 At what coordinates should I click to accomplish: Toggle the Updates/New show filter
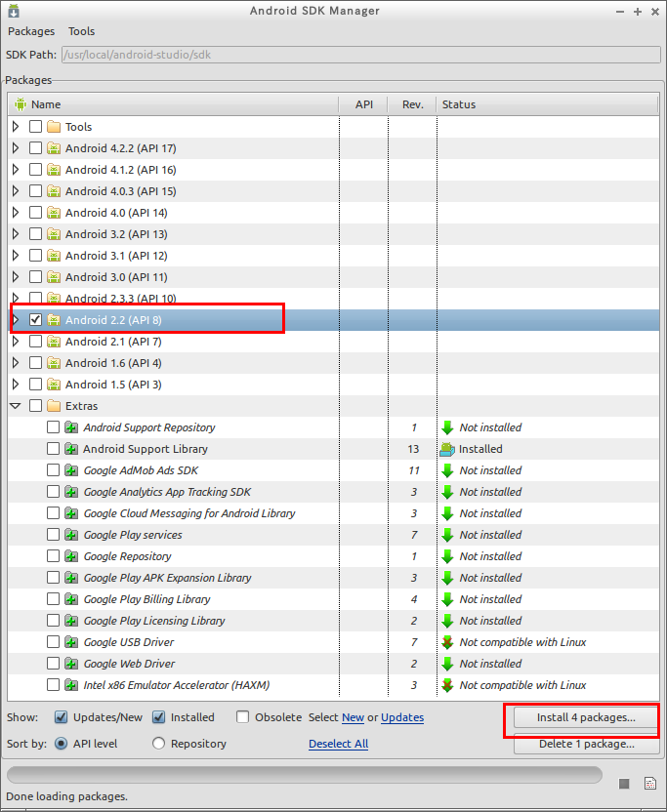coord(62,717)
